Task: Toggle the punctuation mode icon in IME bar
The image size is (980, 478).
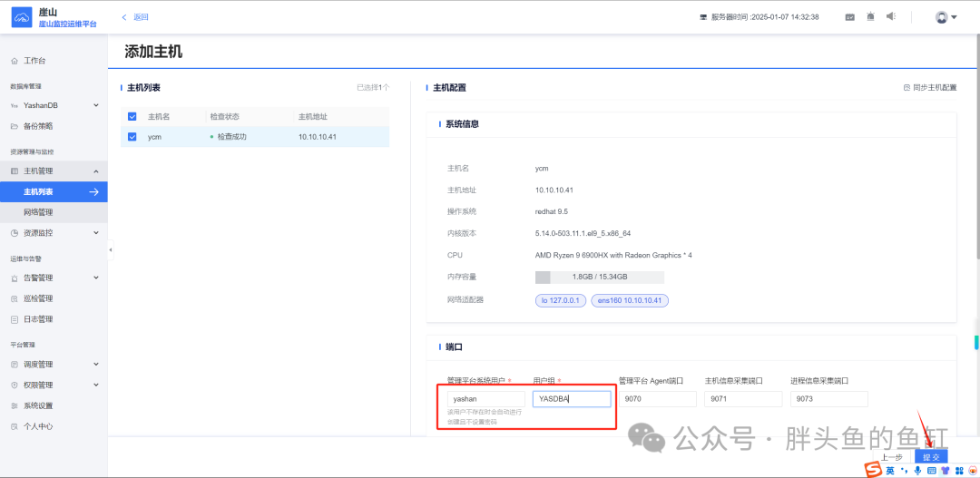Action: point(903,470)
